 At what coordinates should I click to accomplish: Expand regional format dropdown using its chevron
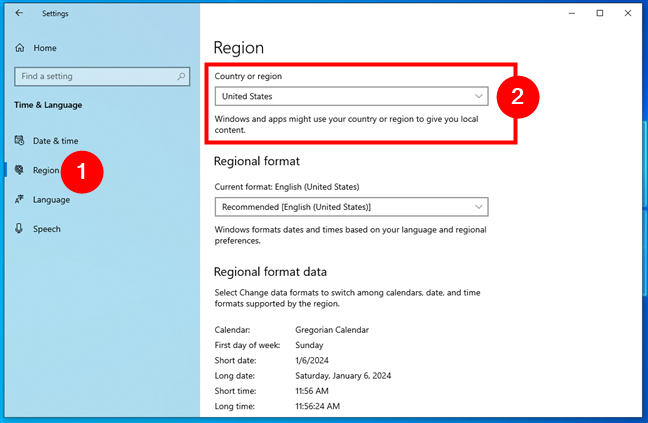[x=479, y=207]
